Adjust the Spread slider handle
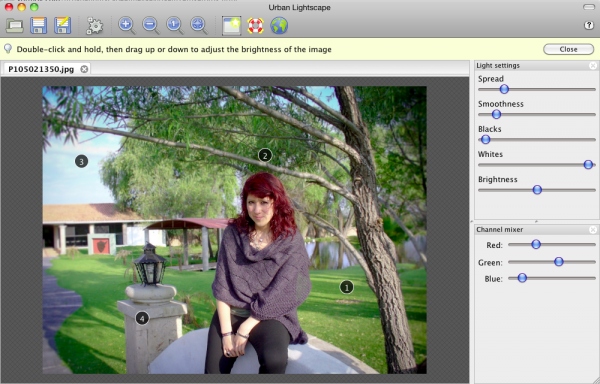This screenshot has width=600, height=384. (504, 89)
